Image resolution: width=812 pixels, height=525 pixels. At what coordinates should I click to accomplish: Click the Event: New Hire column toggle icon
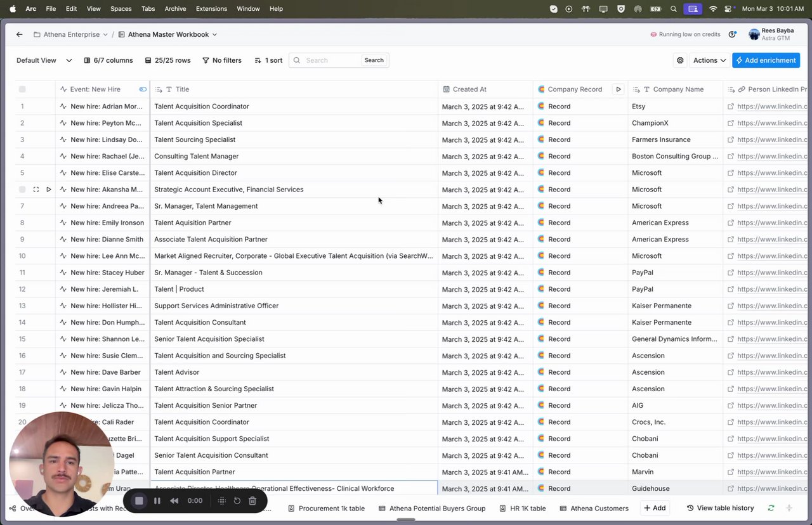(143, 89)
